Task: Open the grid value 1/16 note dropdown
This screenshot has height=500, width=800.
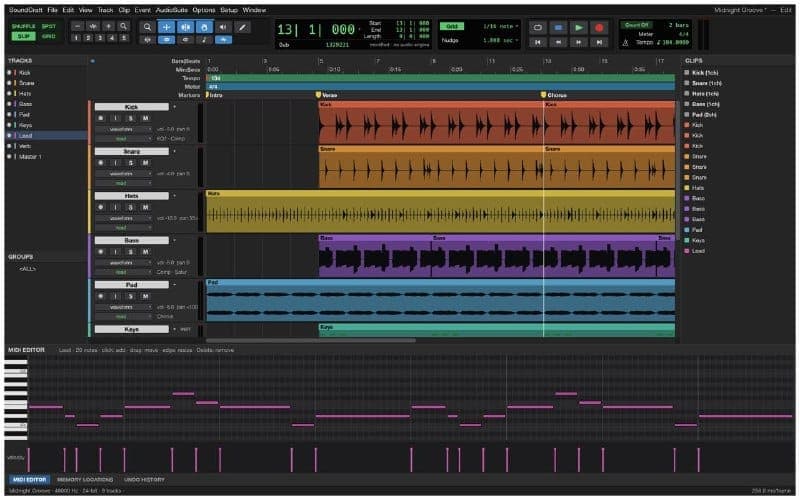Action: 501,27
